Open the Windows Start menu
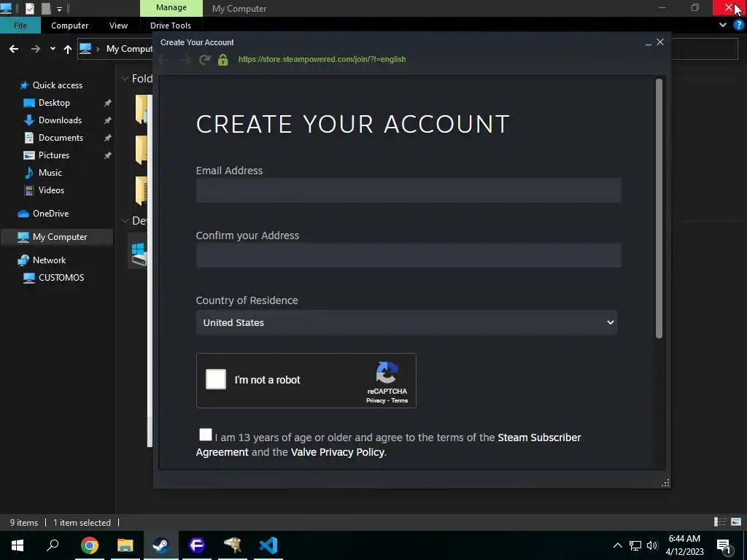This screenshot has height=560, width=747. click(x=18, y=545)
